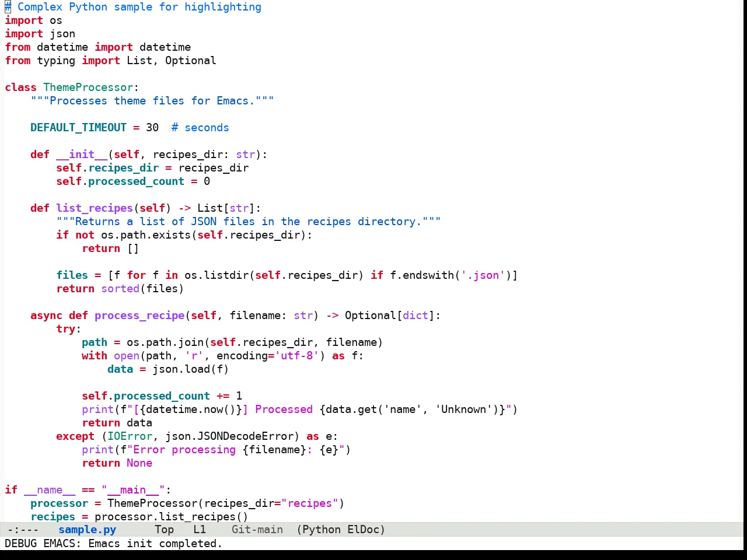Click the 'Returns a list of JSON files' docstring
This screenshot has width=747, height=560.
pyautogui.click(x=249, y=222)
